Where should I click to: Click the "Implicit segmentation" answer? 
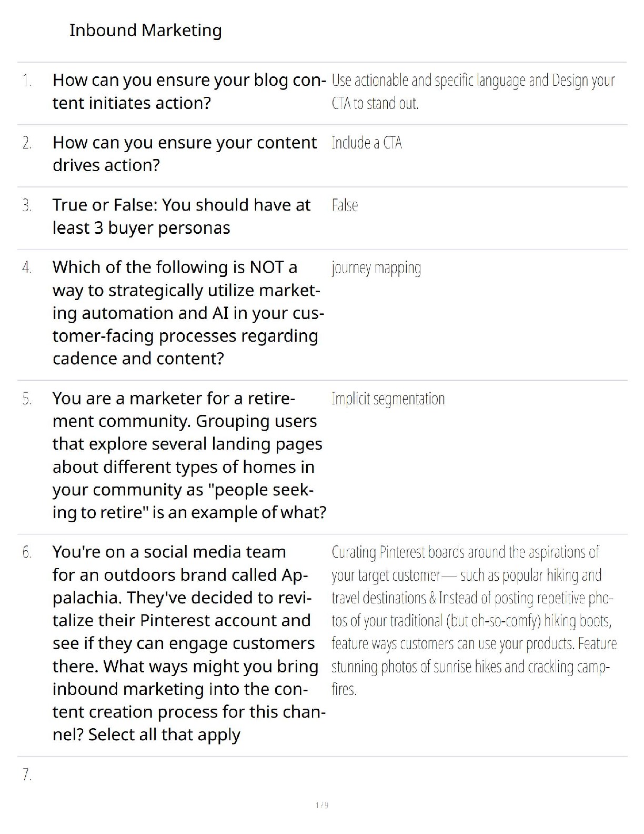point(388,399)
